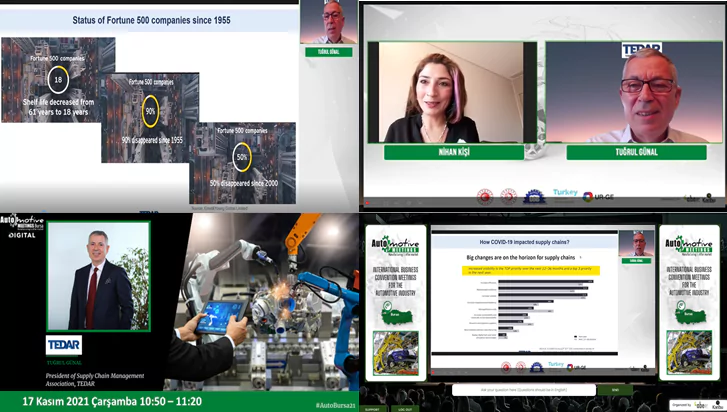727x412 pixels.
Task: Click the Tuğrul Günal portrait photo
Action: (x=97, y=277)
